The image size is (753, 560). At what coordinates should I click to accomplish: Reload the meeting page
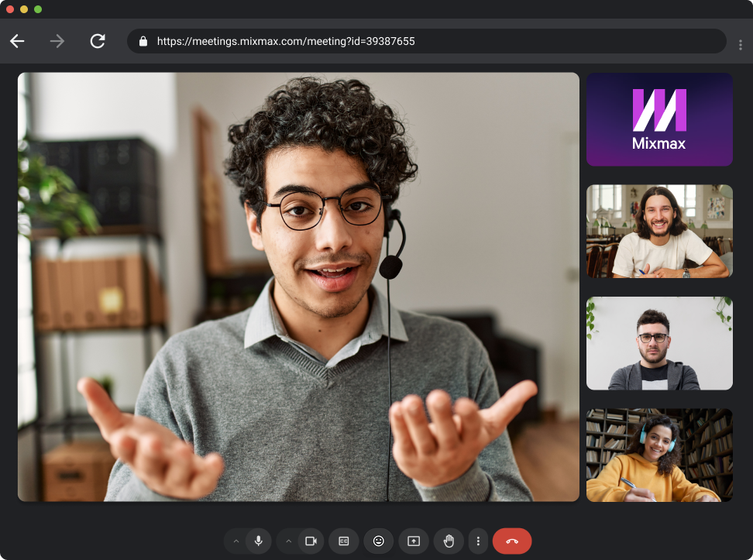[x=98, y=41]
